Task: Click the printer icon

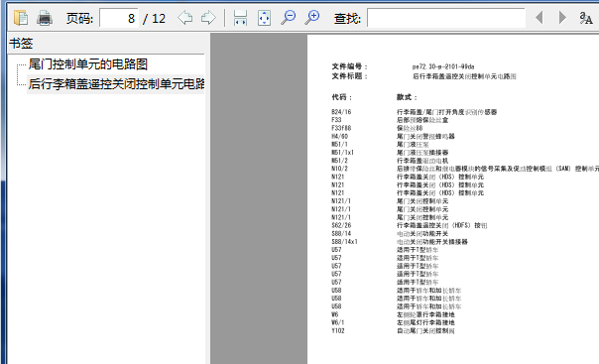Action: coord(45,18)
